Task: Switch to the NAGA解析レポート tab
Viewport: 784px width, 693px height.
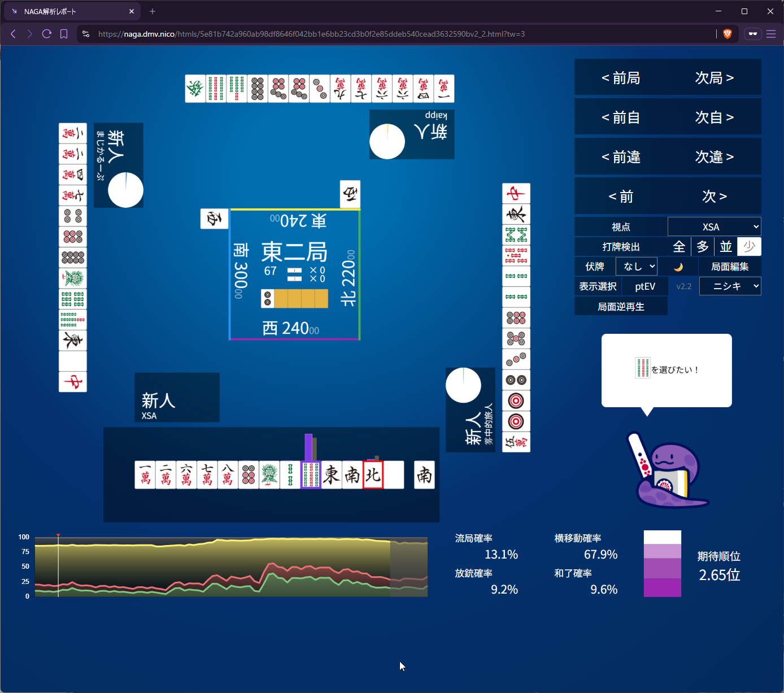Action: [71, 11]
